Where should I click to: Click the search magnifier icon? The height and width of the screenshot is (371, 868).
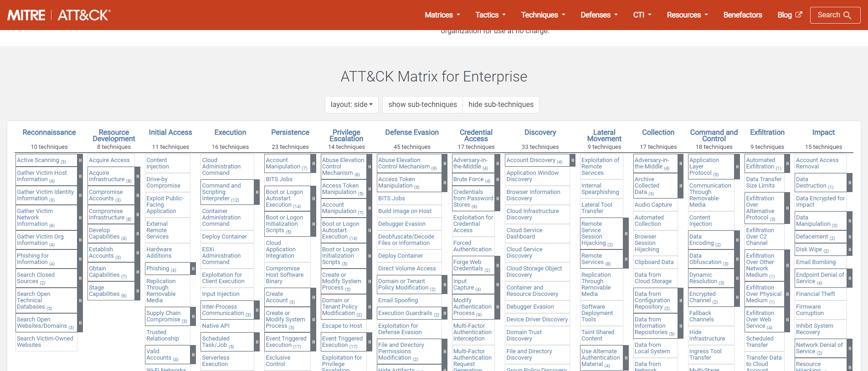click(847, 15)
